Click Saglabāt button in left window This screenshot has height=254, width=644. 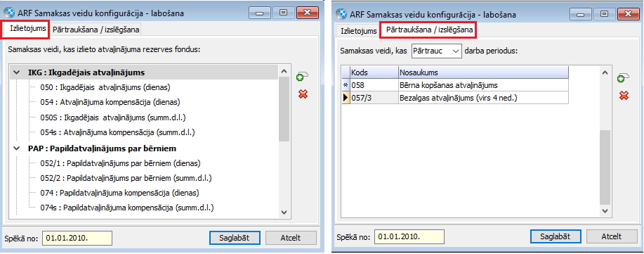click(235, 238)
